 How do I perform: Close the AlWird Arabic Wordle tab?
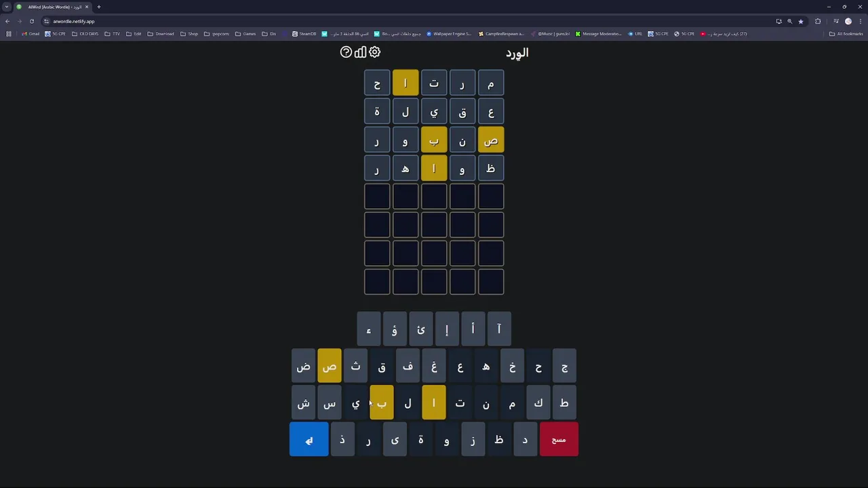(87, 7)
